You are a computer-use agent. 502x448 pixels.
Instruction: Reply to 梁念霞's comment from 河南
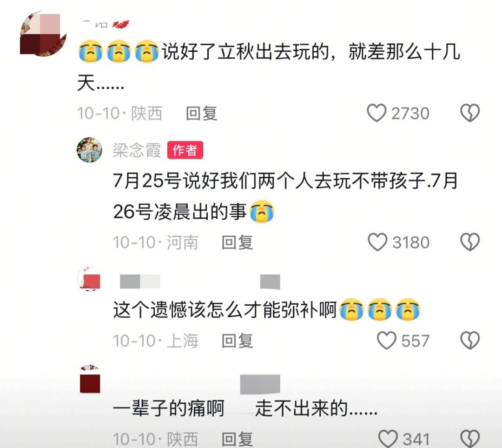[x=237, y=242]
